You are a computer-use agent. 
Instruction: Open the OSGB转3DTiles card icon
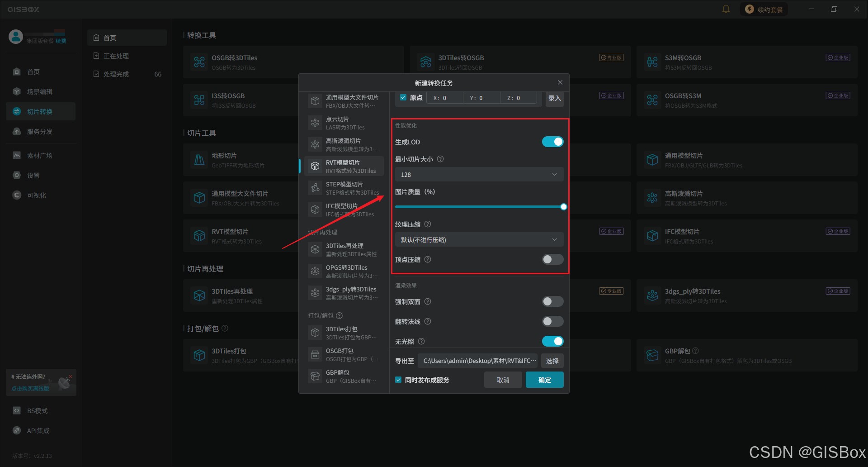199,62
